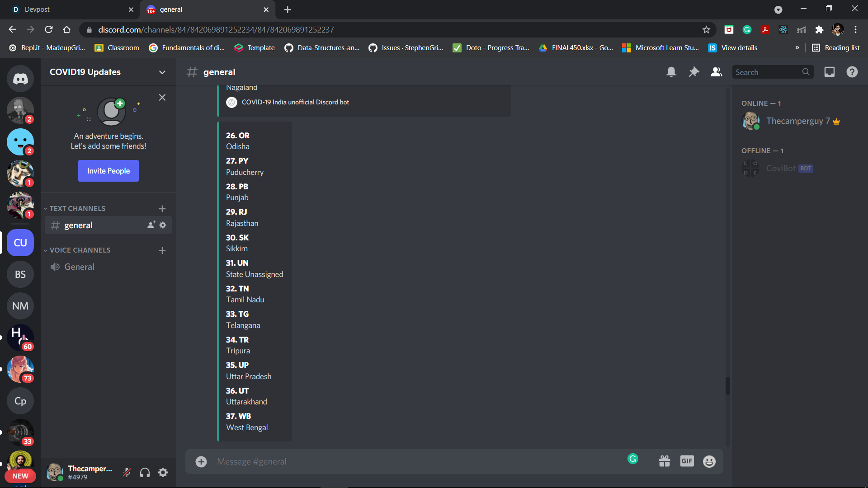Viewport: 868px width, 488px height.
Task: Join the General voice channel
Action: [x=79, y=267]
